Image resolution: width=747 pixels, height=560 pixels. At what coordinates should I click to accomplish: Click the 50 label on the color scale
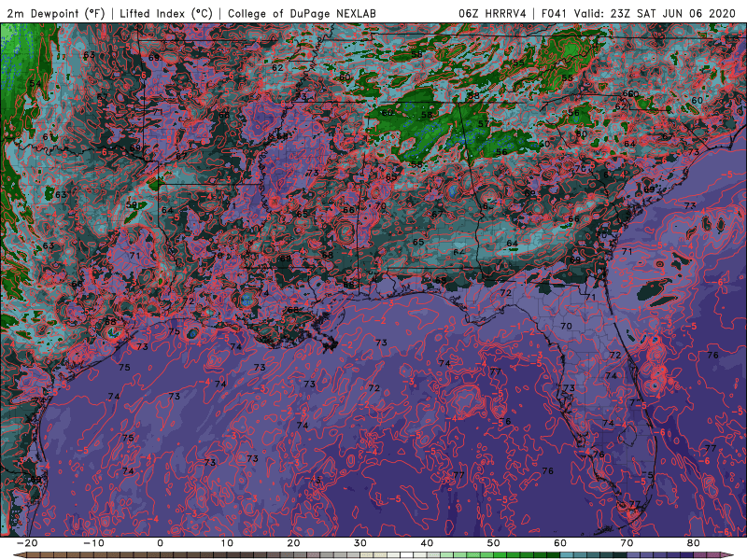coord(494,543)
